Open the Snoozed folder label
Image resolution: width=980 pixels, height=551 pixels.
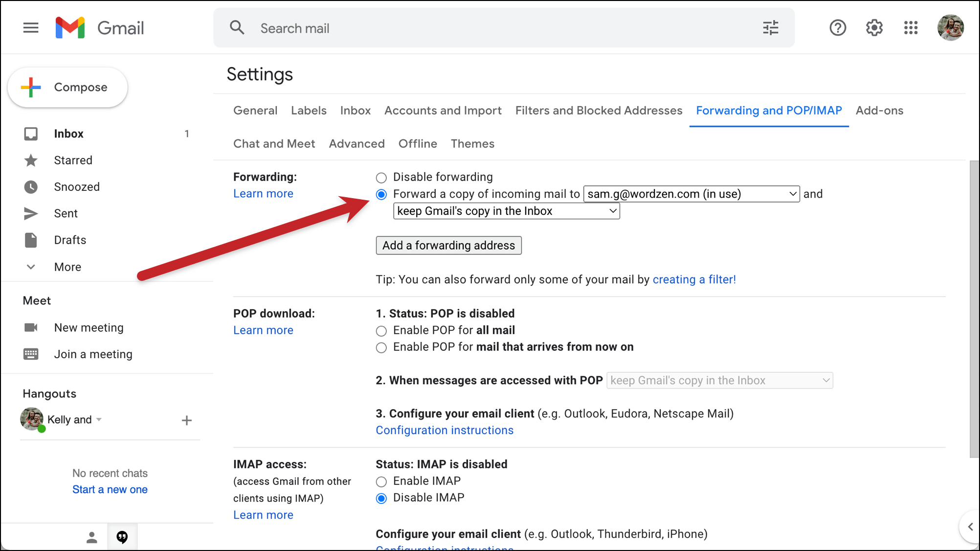click(x=77, y=187)
